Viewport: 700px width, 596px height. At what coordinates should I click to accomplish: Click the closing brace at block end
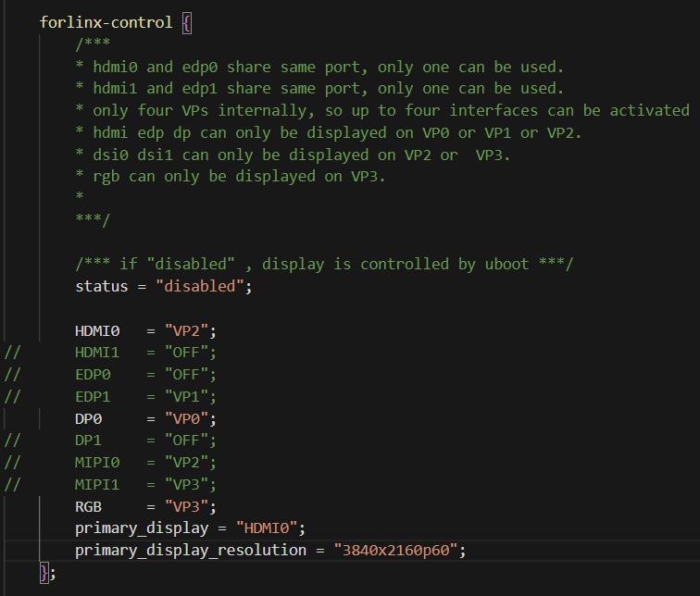pos(44,573)
